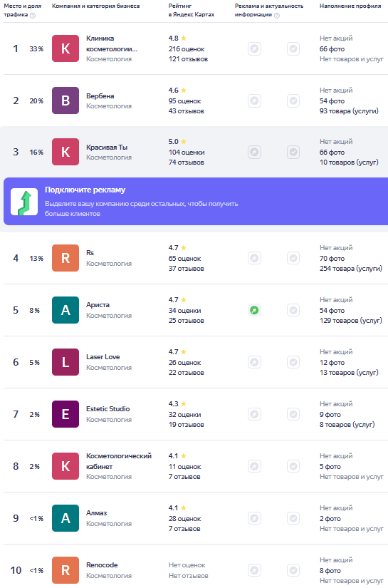Click the K avatar of Красивая Ты
Screen dimensions: 388x588
(65, 152)
